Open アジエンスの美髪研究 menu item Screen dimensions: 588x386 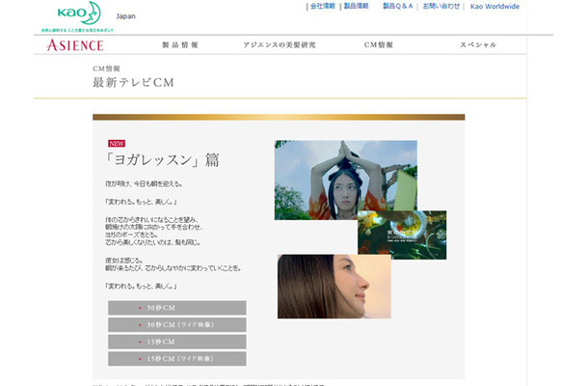280,45
